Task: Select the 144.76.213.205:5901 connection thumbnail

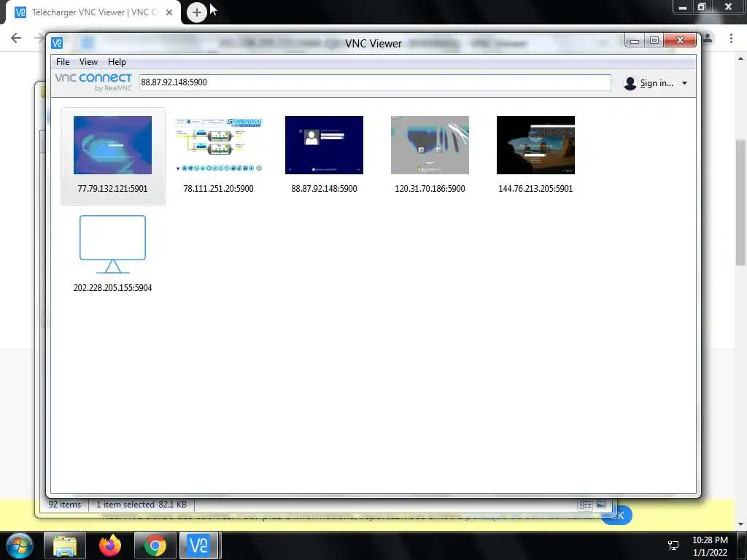Action: 535,145
